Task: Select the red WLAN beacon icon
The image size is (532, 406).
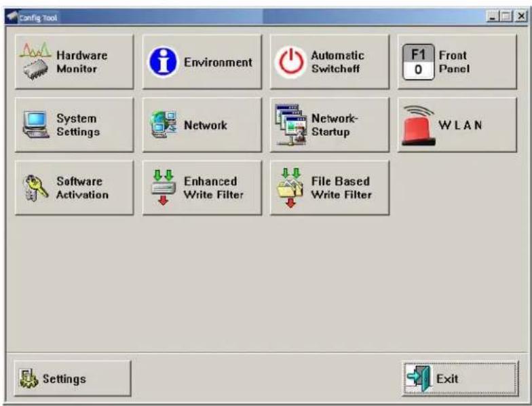Action: (x=418, y=125)
